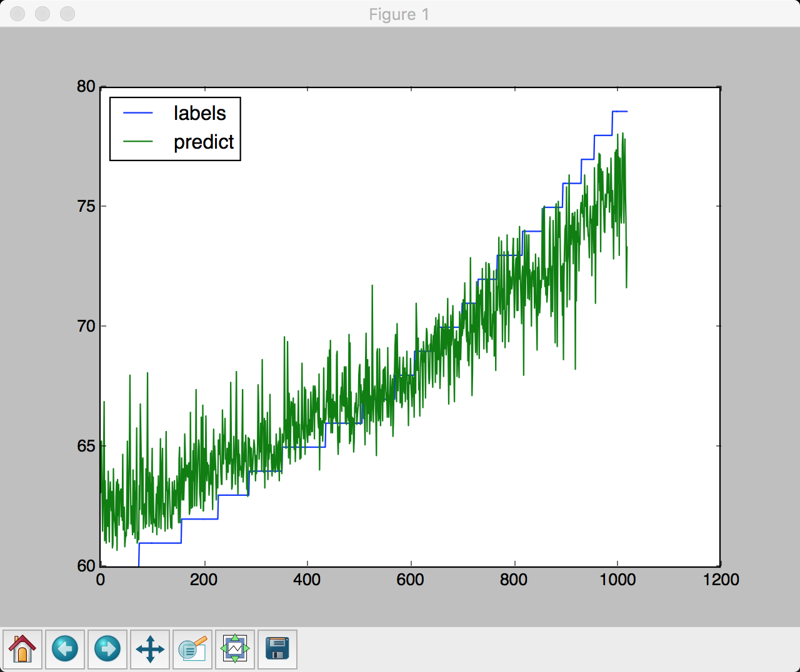This screenshot has height=672, width=800.
Task: Select the Pan axes cross-arrows tool
Action: tap(150, 650)
